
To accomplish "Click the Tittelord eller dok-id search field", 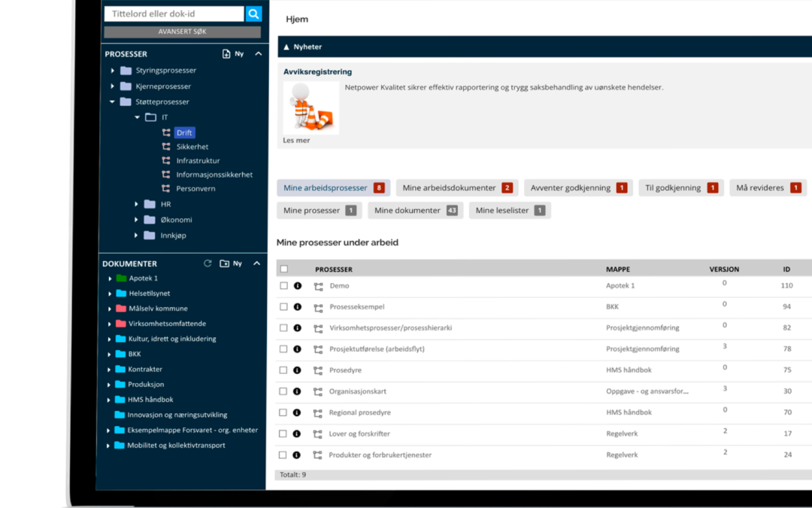I will [x=174, y=14].
